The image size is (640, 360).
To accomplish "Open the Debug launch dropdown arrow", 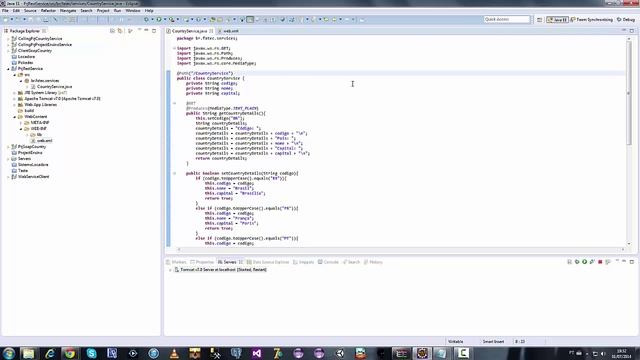I will click(152, 19).
